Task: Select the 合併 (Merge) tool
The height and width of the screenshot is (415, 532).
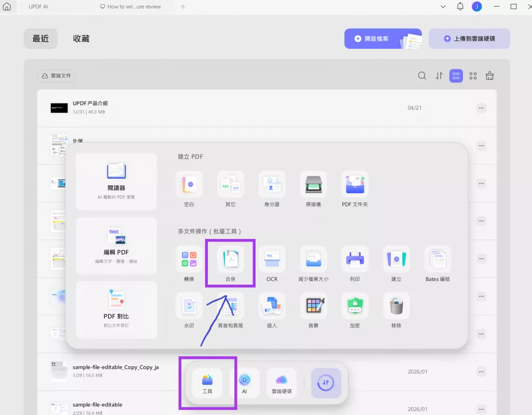Action: pyautogui.click(x=230, y=262)
